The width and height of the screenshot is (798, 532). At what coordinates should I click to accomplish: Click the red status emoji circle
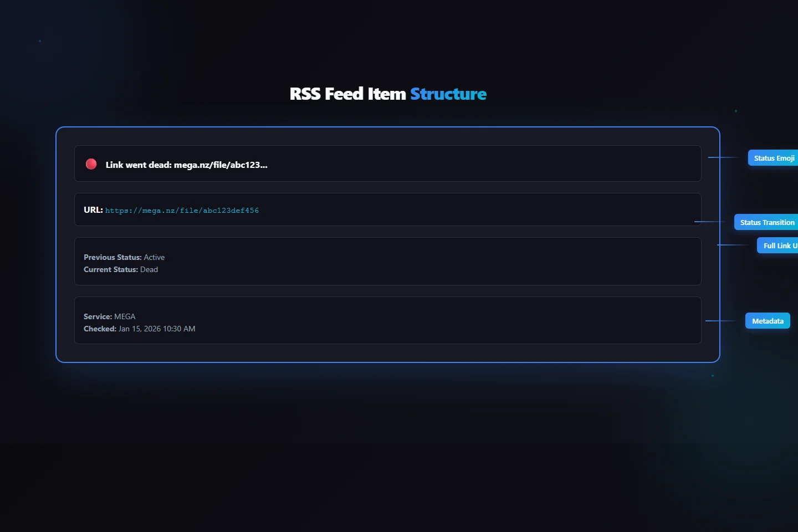click(x=91, y=164)
